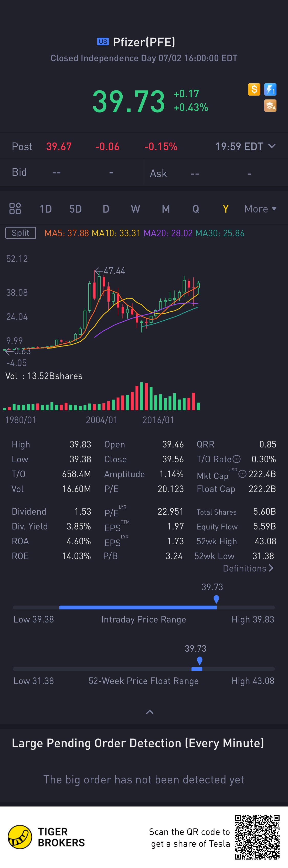Tap the Ask row label

coord(158,173)
